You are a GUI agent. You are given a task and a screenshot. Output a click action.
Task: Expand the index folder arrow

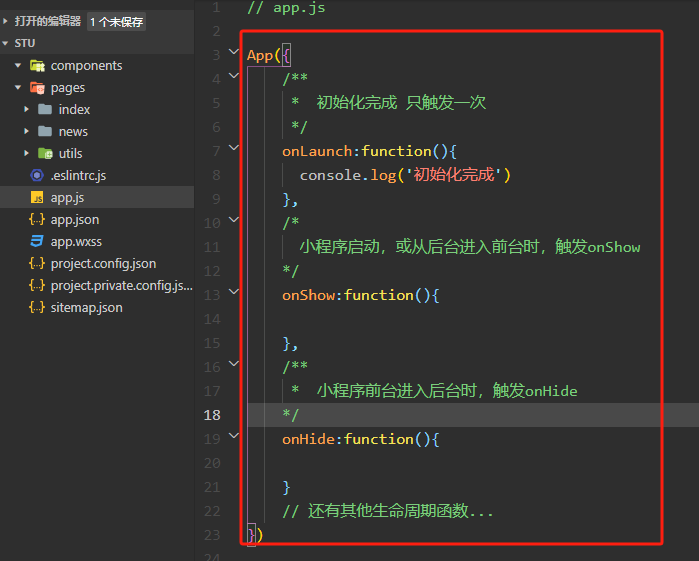(26, 109)
